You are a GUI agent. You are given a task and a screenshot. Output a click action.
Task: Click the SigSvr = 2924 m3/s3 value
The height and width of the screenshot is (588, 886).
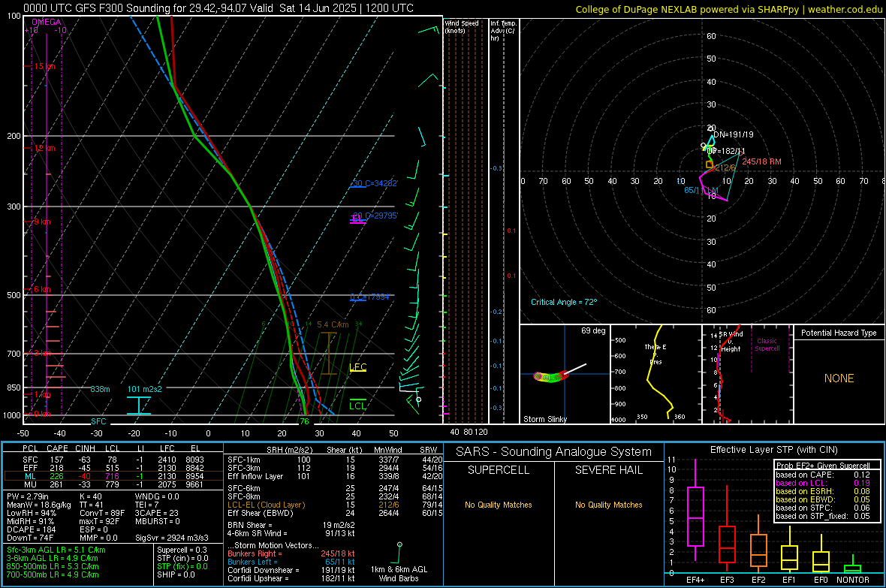[171, 538]
